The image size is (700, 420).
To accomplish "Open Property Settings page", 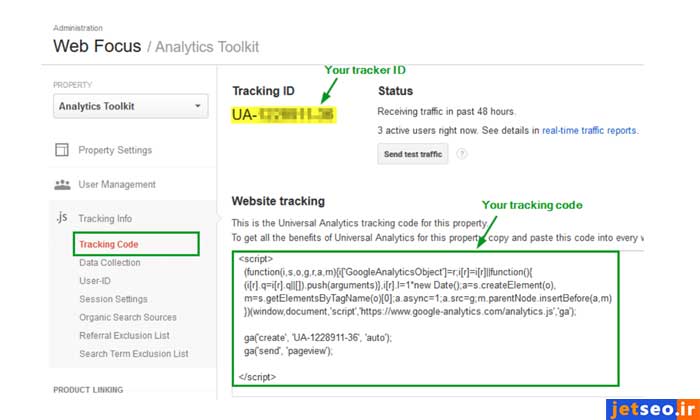I will [115, 150].
